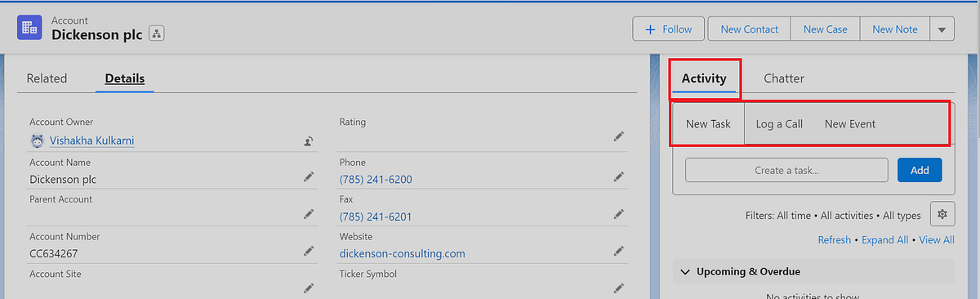Image resolution: width=980 pixels, height=299 pixels.
Task: Click the account hierarchy icon beside Dickenson plc
Action: pos(157,34)
